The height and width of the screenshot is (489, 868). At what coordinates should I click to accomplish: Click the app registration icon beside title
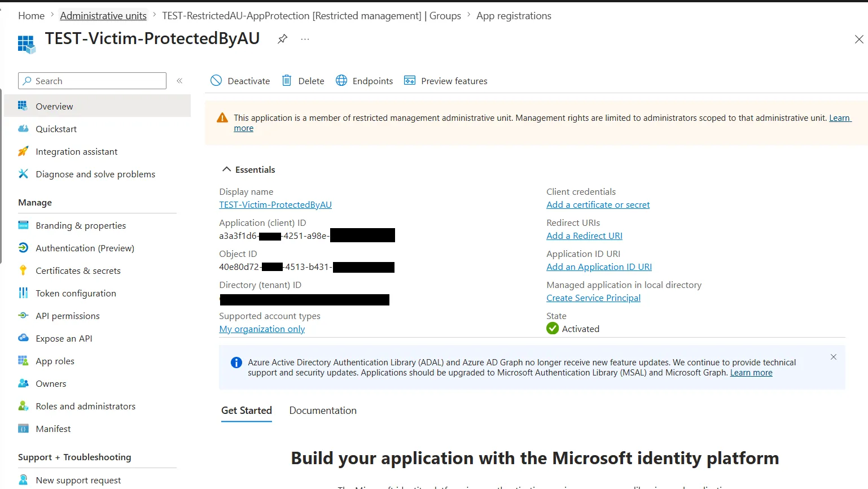(x=27, y=44)
